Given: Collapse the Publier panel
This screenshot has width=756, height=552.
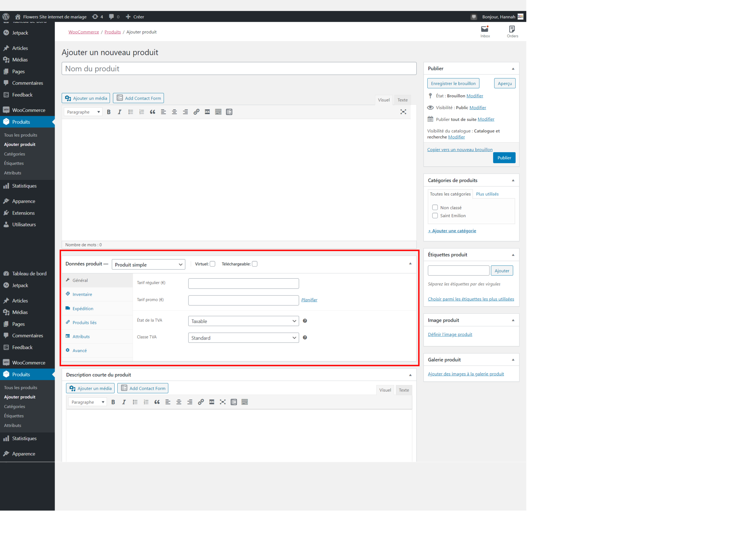Looking at the screenshot, I should click(x=513, y=69).
